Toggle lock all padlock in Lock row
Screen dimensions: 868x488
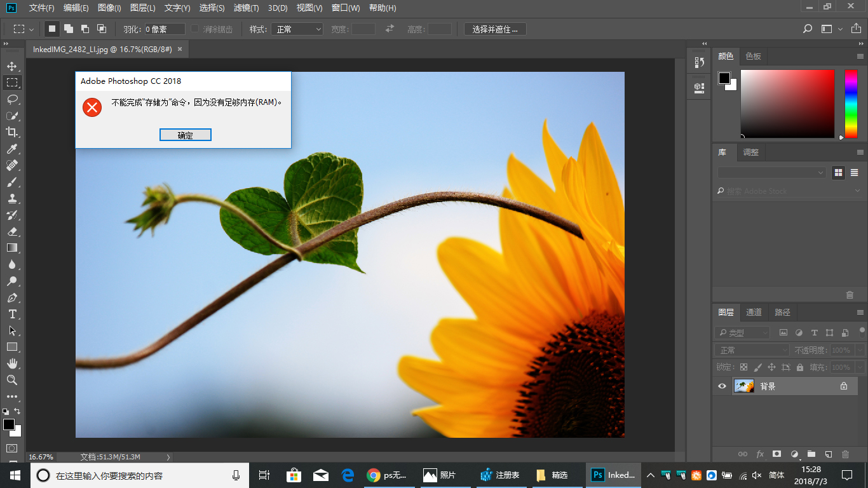pos(800,367)
